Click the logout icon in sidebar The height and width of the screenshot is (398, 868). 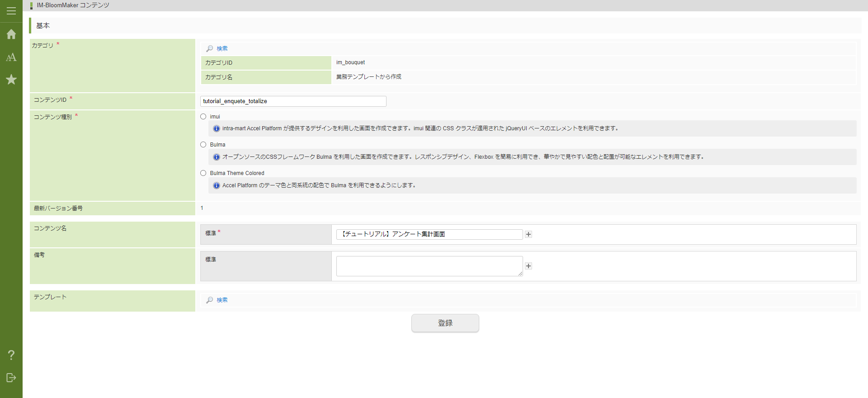[11, 378]
